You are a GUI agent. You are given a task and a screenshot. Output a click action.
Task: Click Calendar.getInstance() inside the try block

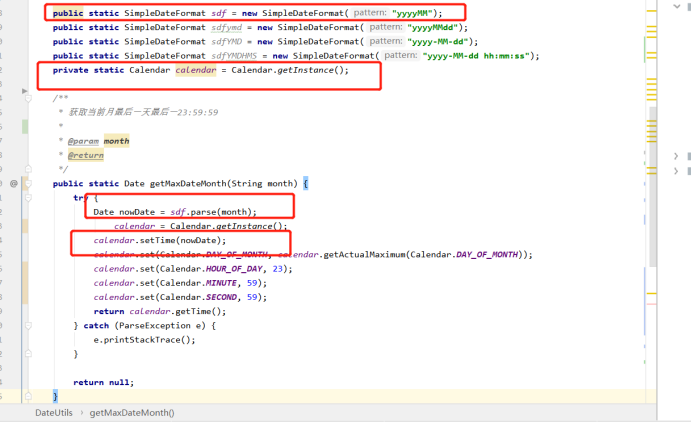click(226, 226)
